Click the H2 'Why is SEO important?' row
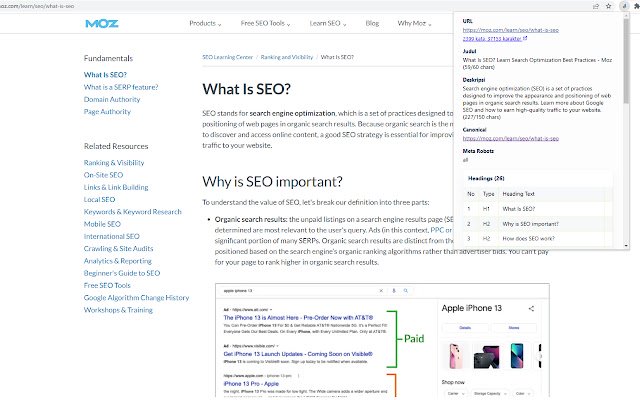The image size is (640, 400). click(x=538, y=224)
